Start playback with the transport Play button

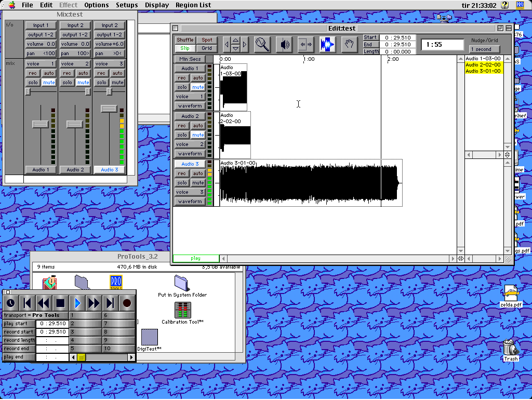(77, 303)
